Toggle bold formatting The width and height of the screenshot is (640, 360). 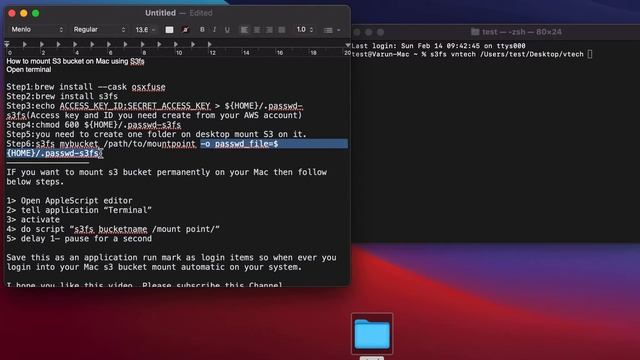(x=202, y=30)
